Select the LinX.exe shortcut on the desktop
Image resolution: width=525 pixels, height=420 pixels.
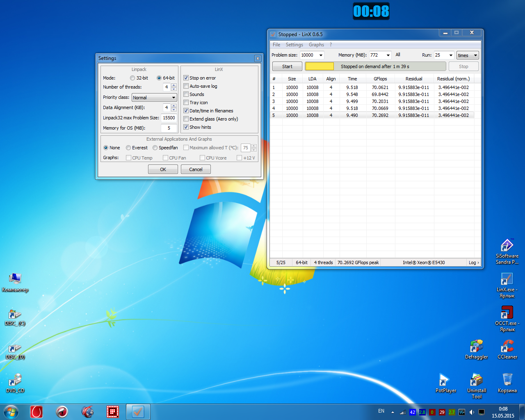coord(507,285)
